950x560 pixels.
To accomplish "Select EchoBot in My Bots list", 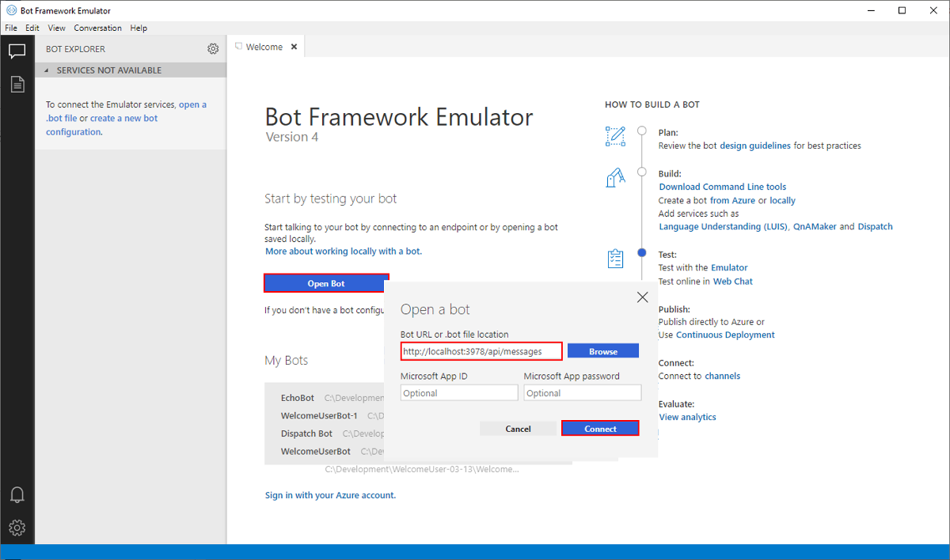I will tap(298, 398).
